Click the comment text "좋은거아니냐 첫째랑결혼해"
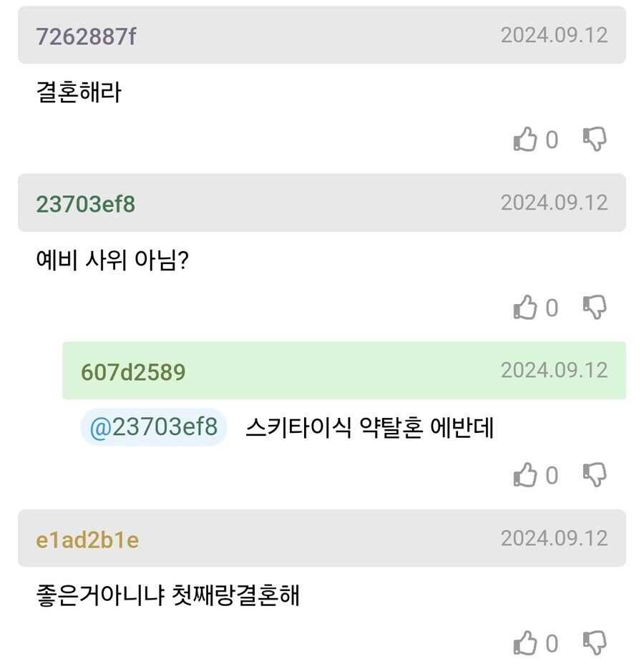 (167, 595)
